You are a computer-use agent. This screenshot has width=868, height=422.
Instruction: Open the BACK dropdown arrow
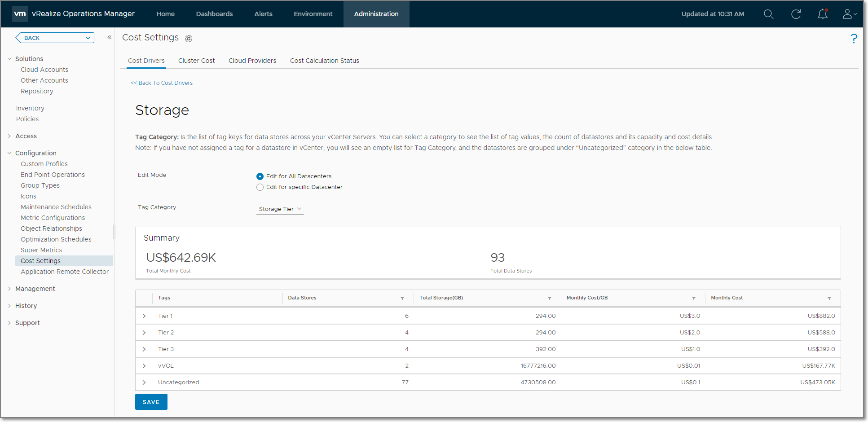point(88,38)
